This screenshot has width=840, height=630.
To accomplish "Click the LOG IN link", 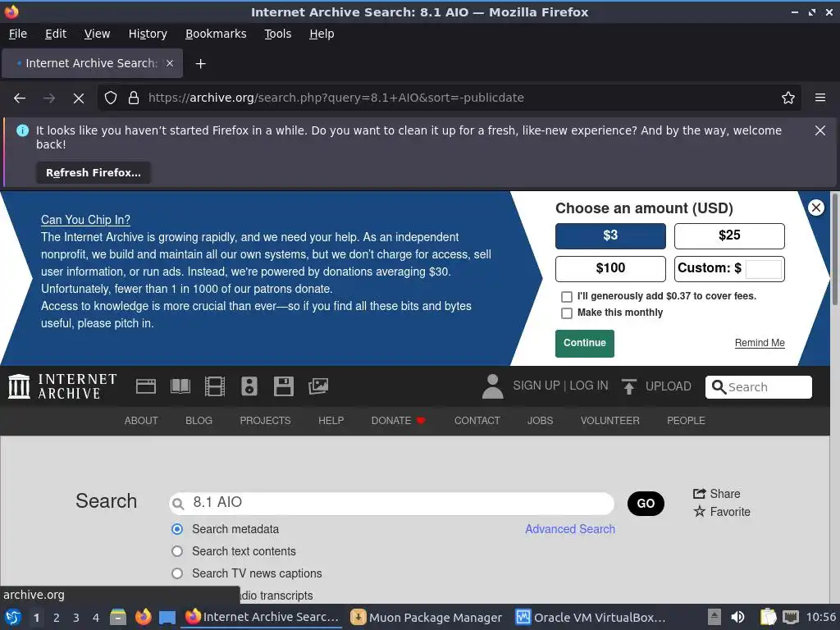I will click(589, 386).
